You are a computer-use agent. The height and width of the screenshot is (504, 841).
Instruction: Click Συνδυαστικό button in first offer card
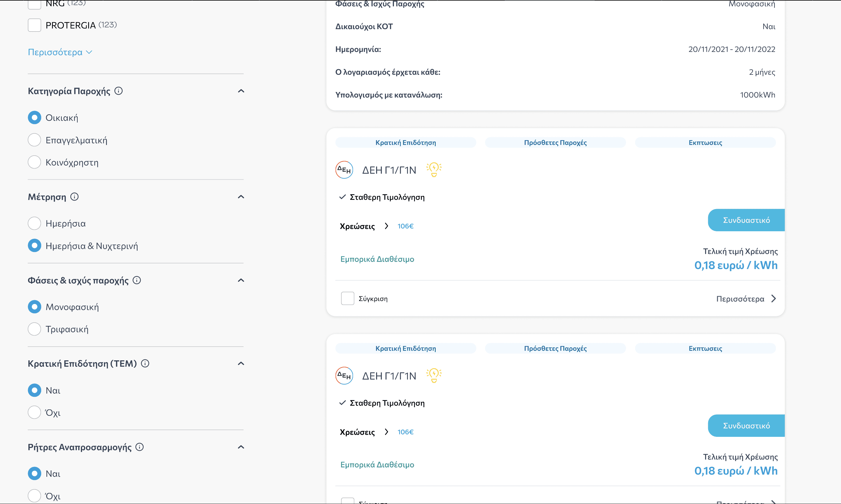(x=746, y=220)
